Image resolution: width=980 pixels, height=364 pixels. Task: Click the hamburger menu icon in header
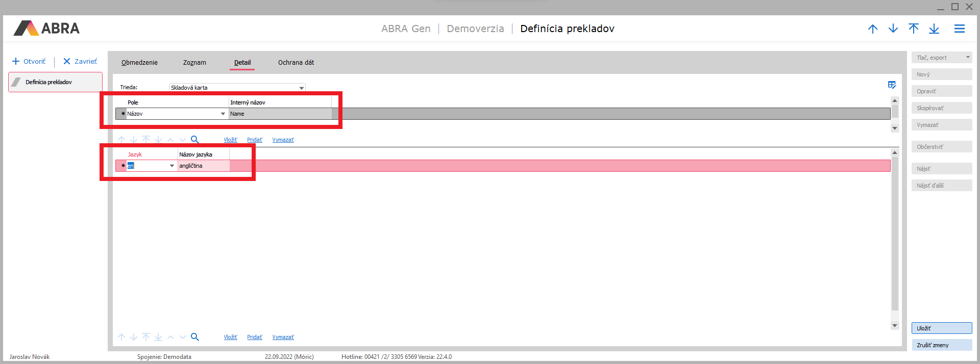(x=959, y=29)
